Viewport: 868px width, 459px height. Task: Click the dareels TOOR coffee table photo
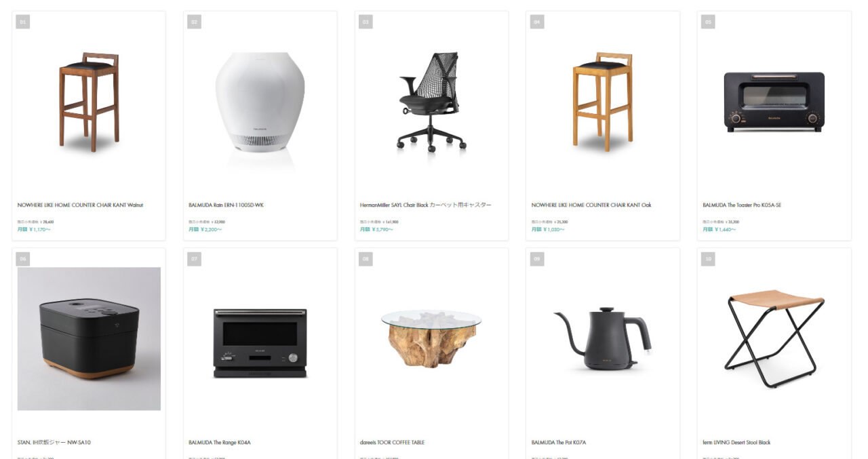coord(431,338)
